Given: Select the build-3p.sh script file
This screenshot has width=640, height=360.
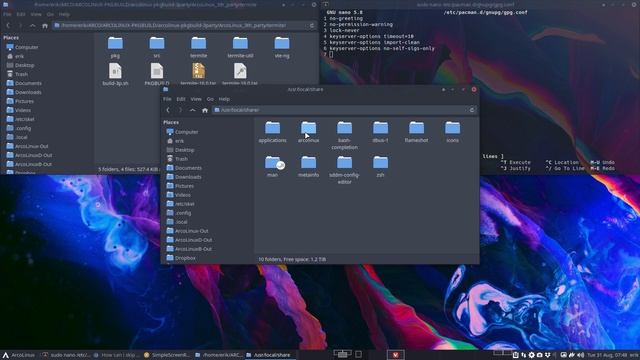Looking at the screenshot, I should (115, 74).
